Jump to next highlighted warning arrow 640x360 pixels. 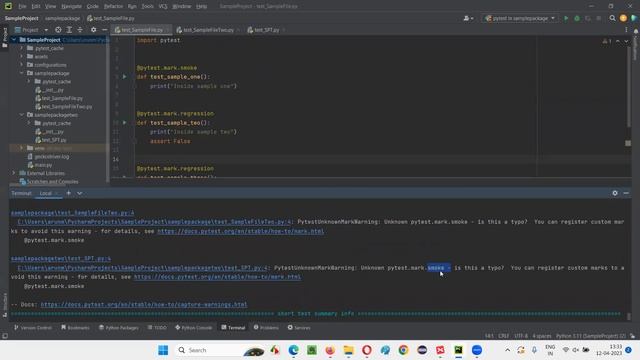point(626,41)
